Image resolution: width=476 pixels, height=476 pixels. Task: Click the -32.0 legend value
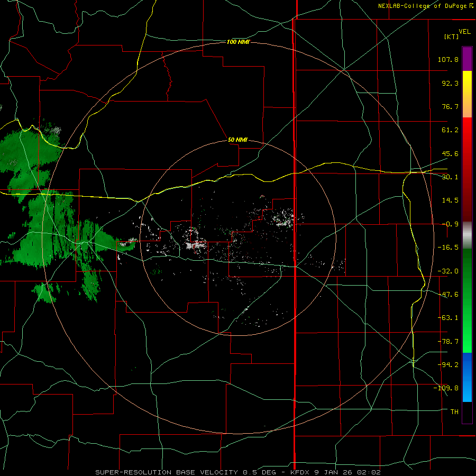[x=448, y=271]
